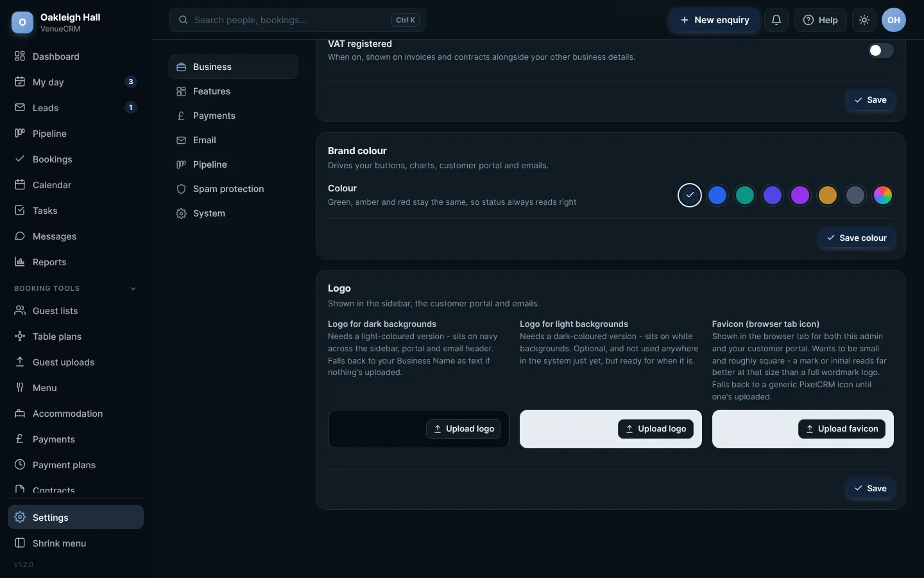Open Table plans tool

coord(76,337)
